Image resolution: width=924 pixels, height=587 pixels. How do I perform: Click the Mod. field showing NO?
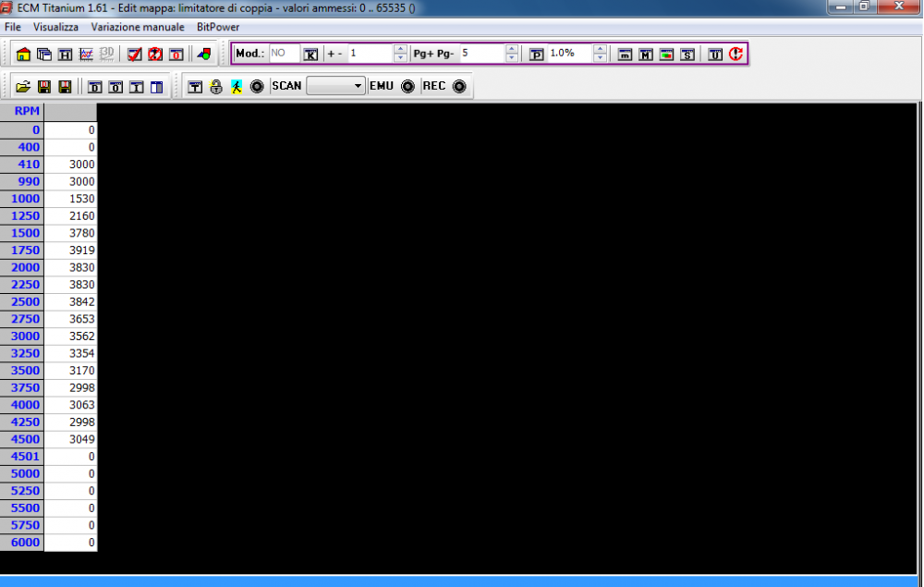[284, 54]
